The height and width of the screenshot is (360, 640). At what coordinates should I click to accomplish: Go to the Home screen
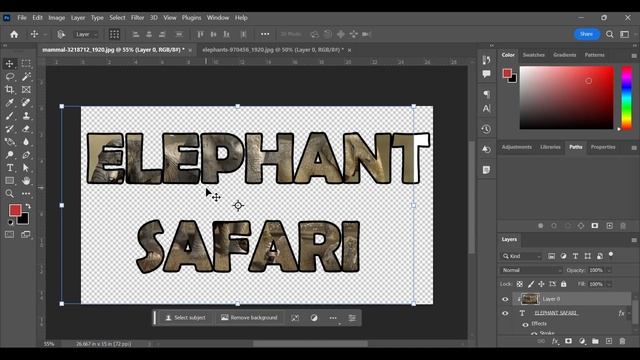click(x=14, y=34)
